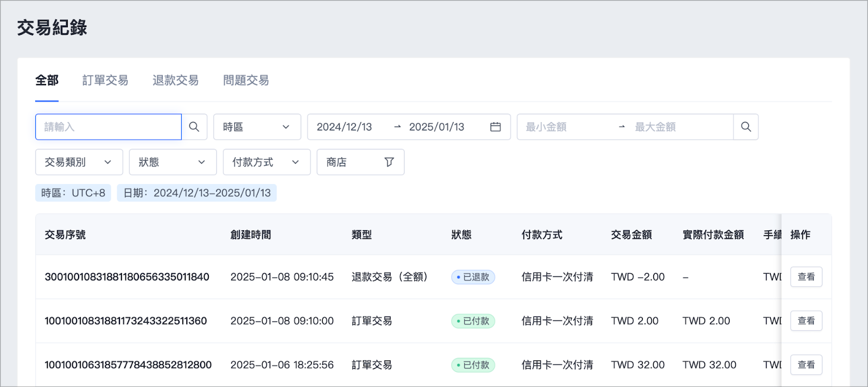The height and width of the screenshot is (387, 868).
Task: Click 查看 for the TWD 32.00 order
Action: [x=806, y=365]
